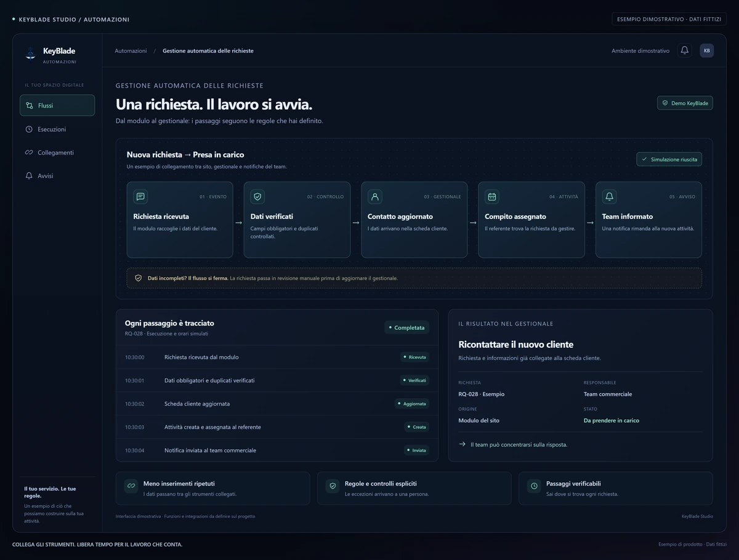Screen dimensions: 739x560
Task: Open Esecuzioni in the sidebar
Action: 57,129
